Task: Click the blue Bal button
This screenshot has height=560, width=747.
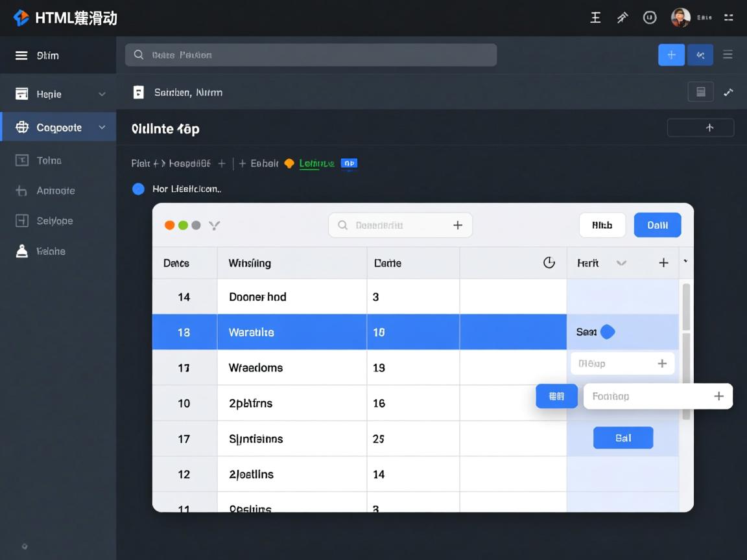Action: click(622, 438)
